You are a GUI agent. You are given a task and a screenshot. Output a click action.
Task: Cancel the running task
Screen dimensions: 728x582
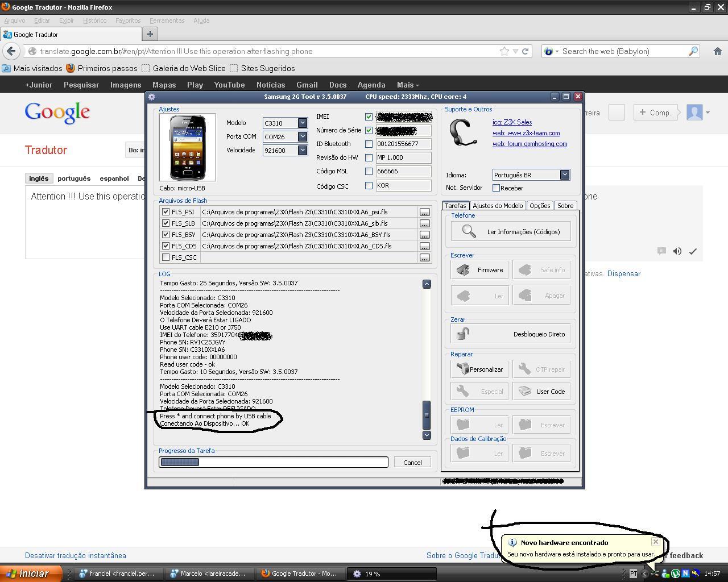click(x=412, y=462)
